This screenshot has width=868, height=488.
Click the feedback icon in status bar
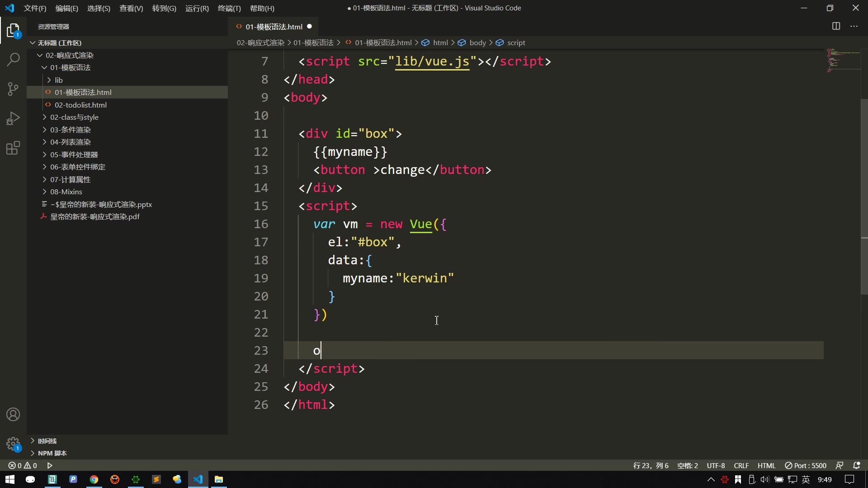(840, 465)
